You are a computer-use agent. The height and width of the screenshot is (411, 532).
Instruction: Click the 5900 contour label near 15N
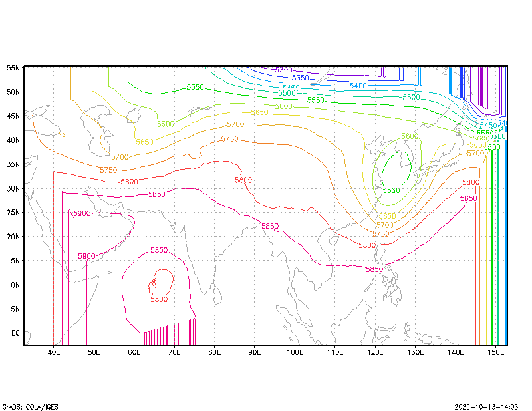(86, 256)
